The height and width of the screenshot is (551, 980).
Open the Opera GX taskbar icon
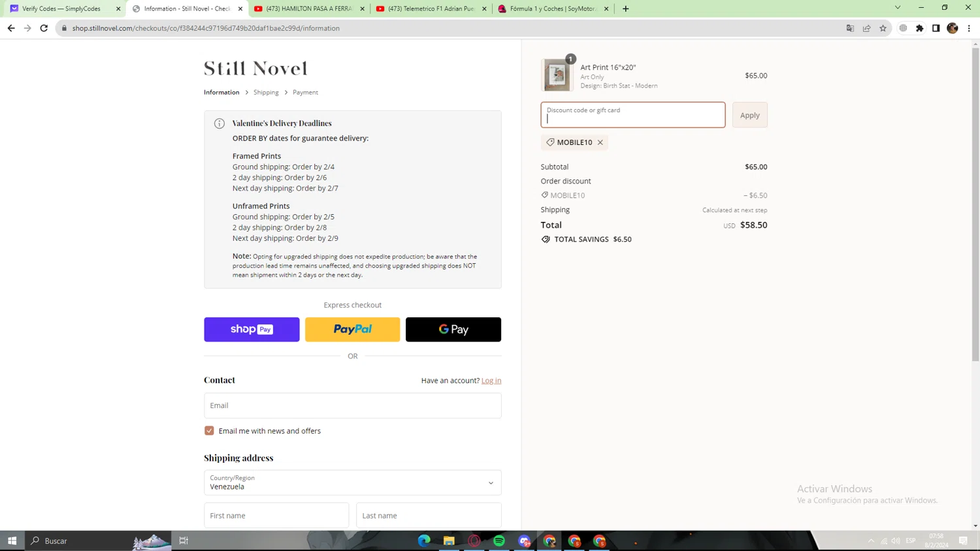[474, 541]
